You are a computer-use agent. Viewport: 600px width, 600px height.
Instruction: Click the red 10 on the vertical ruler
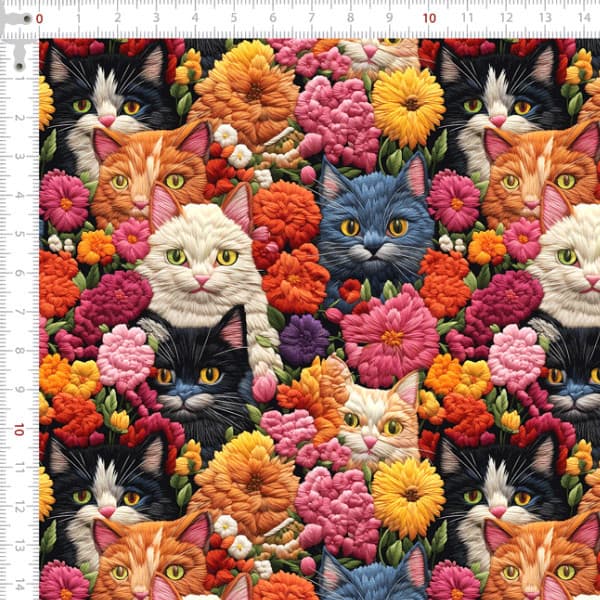click(19, 429)
